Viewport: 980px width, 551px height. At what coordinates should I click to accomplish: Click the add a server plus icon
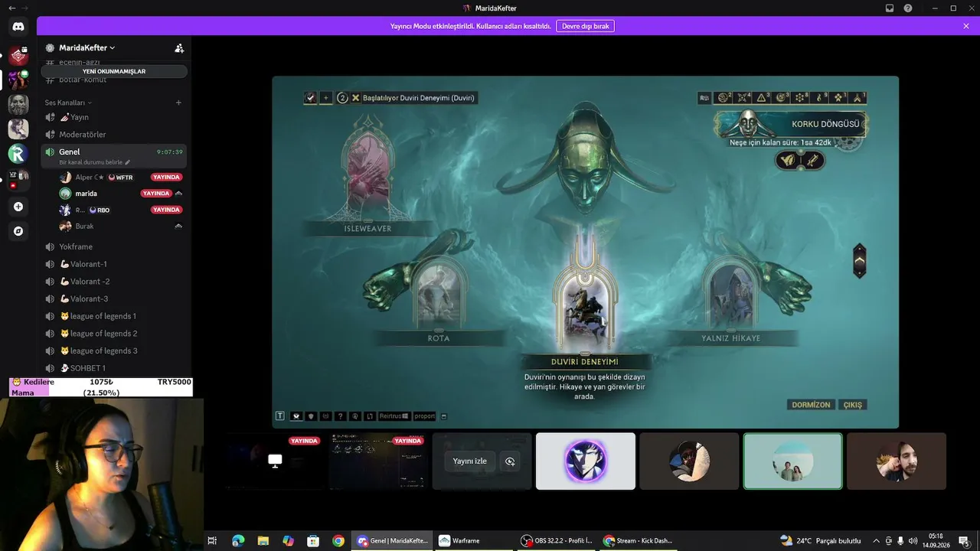tap(18, 207)
